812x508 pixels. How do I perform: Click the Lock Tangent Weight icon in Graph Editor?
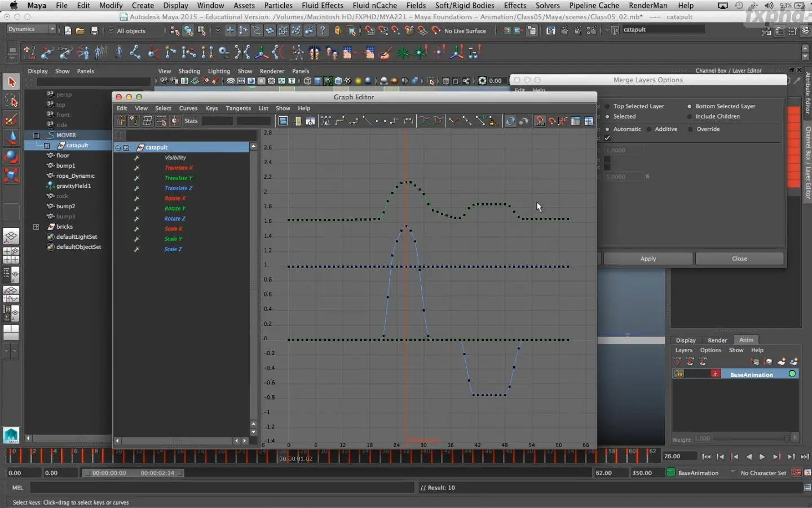[494, 121]
